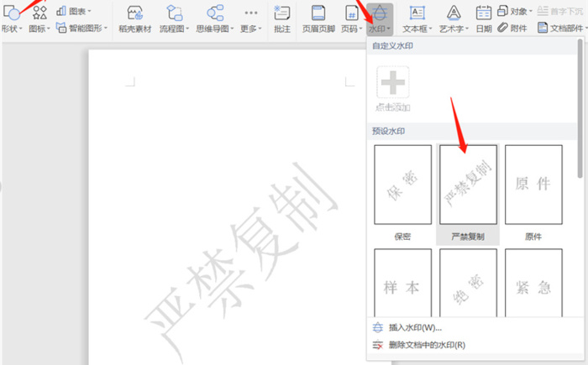The height and width of the screenshot is (365, 588).
Task: Open Docer materials (稻壳素材)
Action: pos(135,19)
